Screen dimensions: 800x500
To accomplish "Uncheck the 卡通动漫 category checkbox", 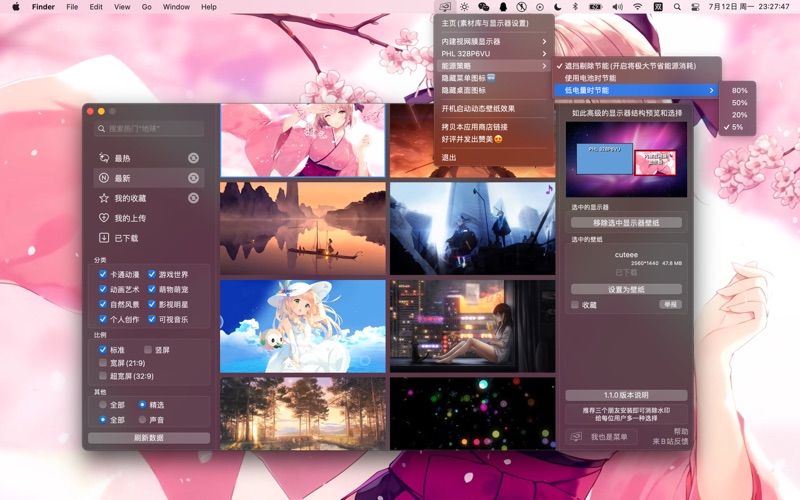I will click(x=103, y=274).
